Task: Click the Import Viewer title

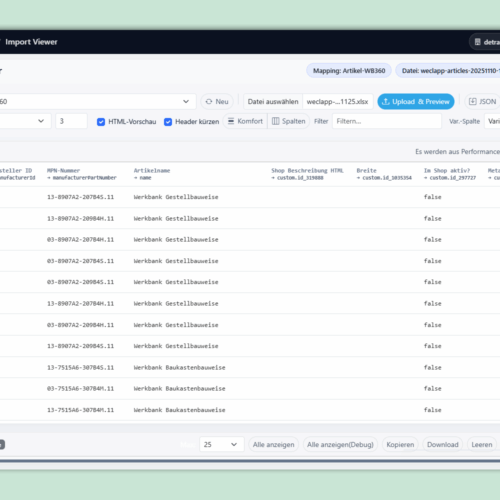Action: click(31, 42)
